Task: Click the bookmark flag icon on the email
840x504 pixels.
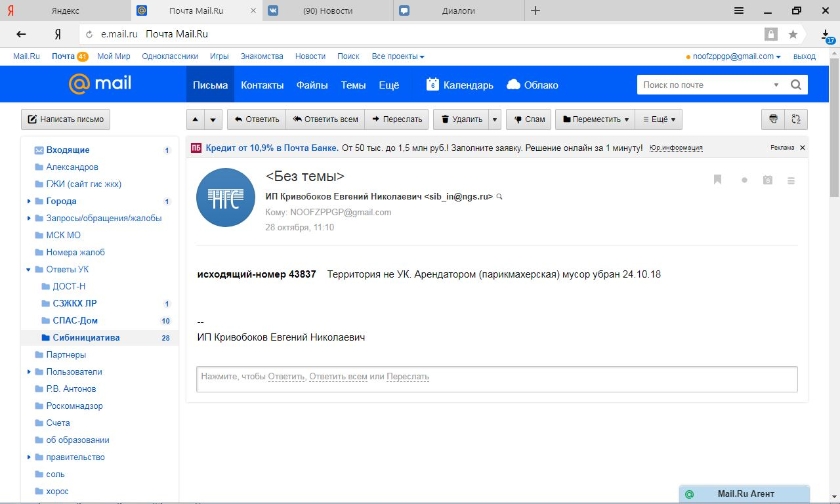Action: 717,180
